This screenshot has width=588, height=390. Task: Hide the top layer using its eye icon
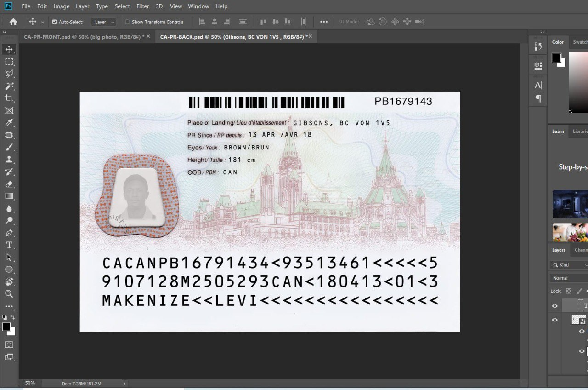[x=555, y=306]
